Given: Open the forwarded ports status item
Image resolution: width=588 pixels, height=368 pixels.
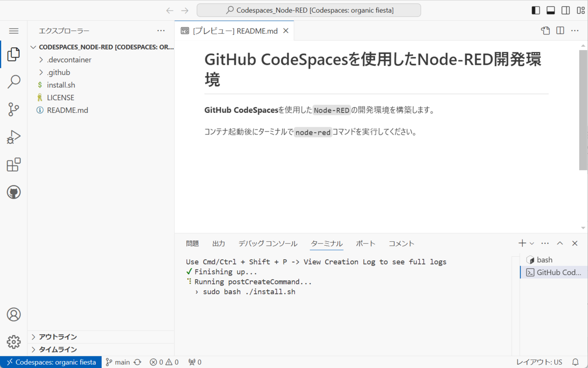Looking at the screenshot, I should (195, 362).
